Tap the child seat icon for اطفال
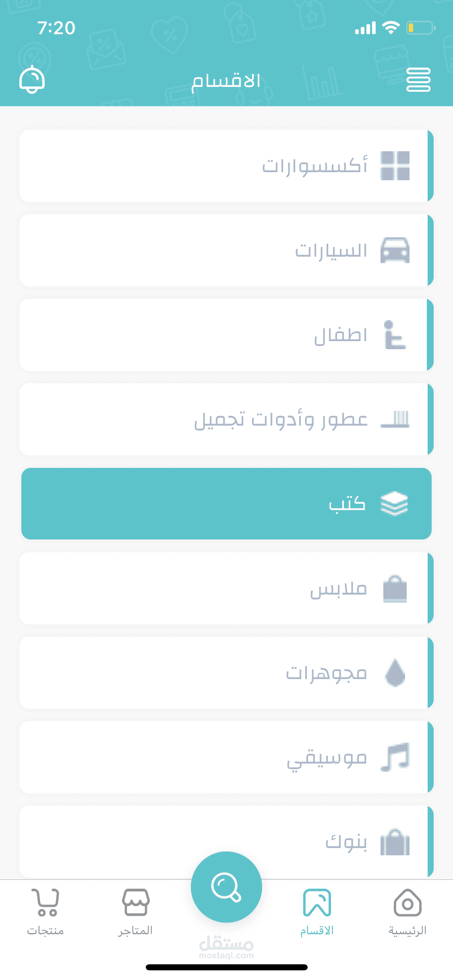This screenshot has width=453, height=980. point(395,335)
